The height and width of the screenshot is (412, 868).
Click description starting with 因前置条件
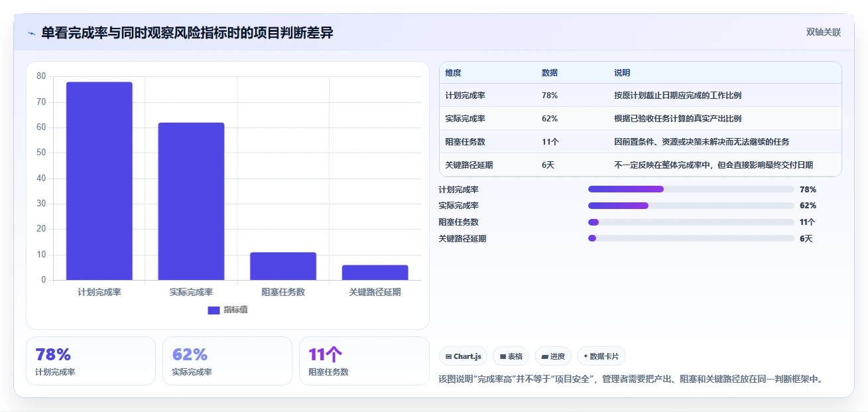click(x=702, y=142)
